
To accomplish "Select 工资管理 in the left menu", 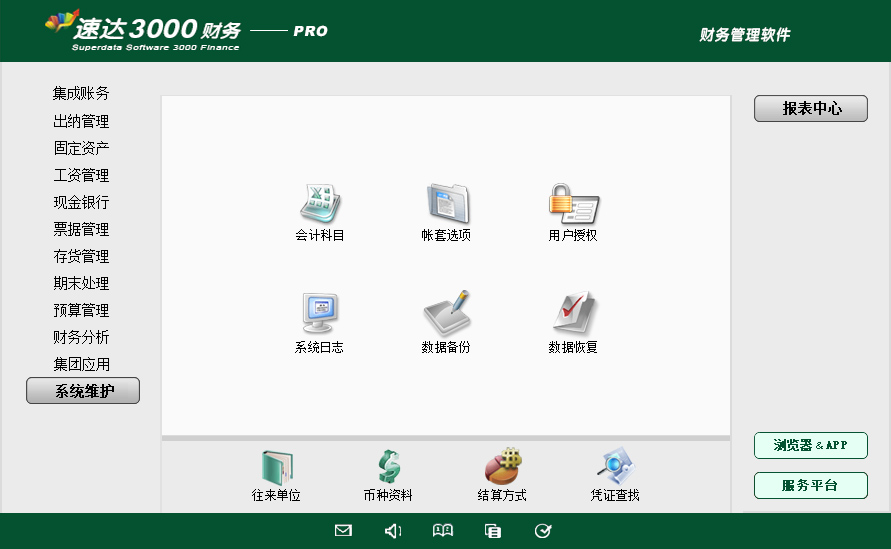I will tap(81, 175).
